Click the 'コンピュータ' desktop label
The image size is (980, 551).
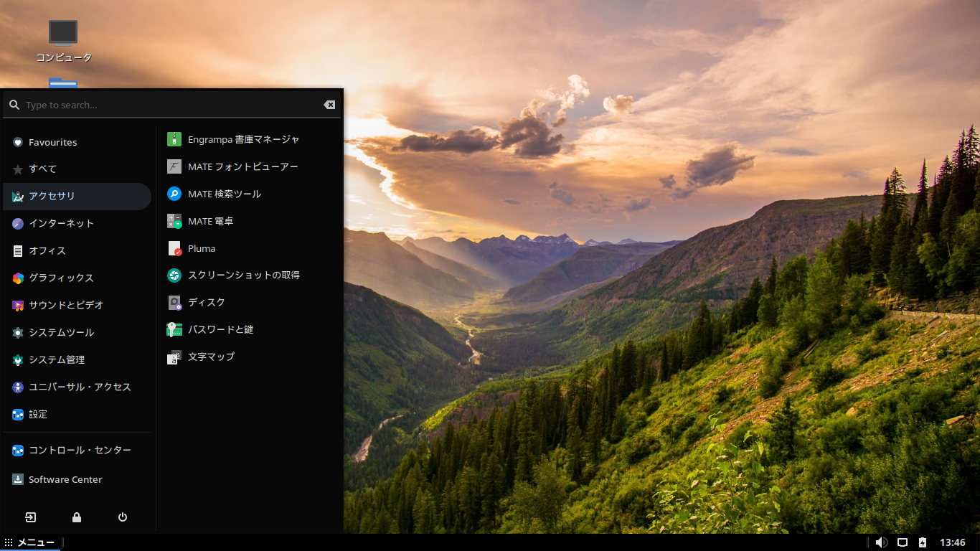point(64,57)
